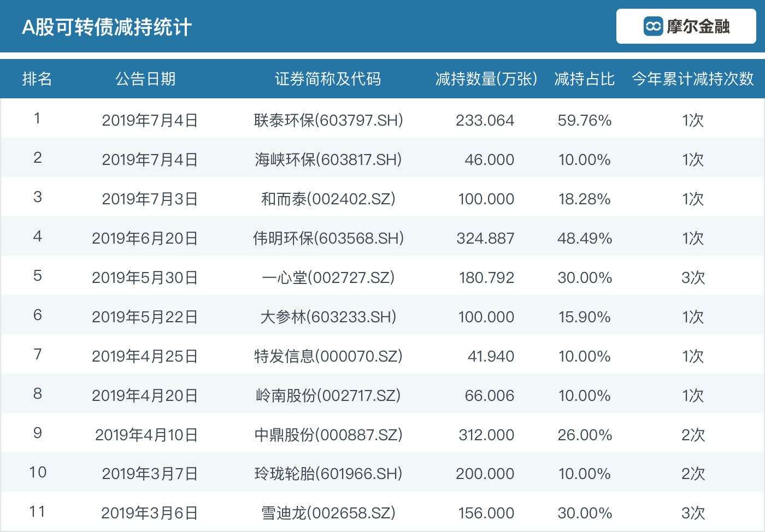Click the percentage 48.49%
The width and height of the screenshot is (765, 532).
click(x=585, y=238)
